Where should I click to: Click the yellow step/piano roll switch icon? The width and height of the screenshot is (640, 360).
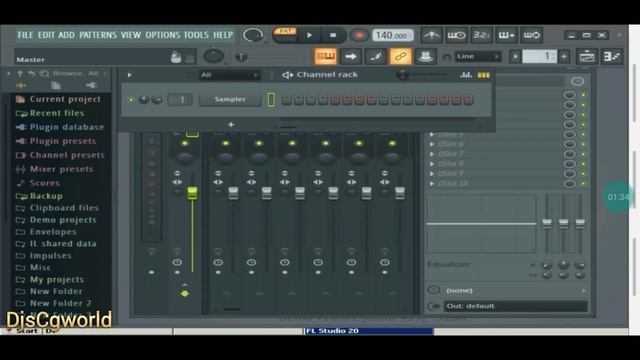[484, 75]
